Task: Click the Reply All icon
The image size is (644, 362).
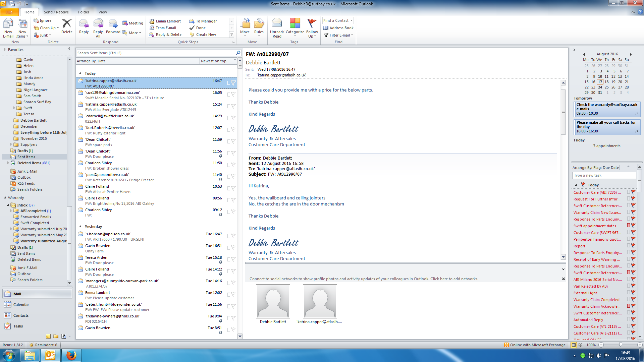Action: tap(98, 24)
